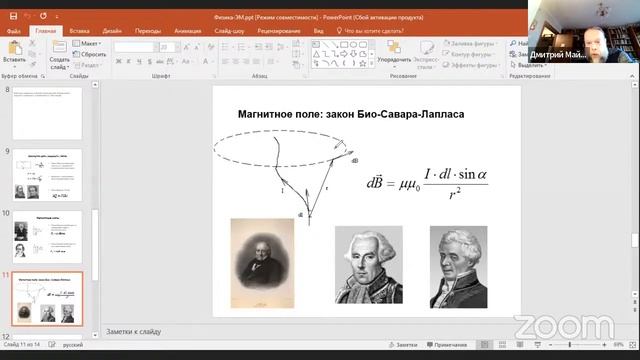Open the Буфер обмена dialog launcher
Viewport: 640px width, 360px height.
[x=43, y=76]
